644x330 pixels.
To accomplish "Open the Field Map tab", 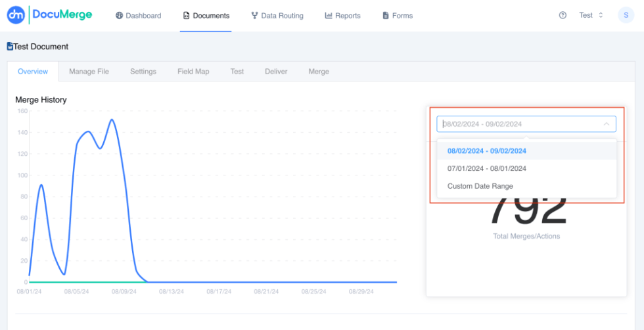I will [193, 72].
